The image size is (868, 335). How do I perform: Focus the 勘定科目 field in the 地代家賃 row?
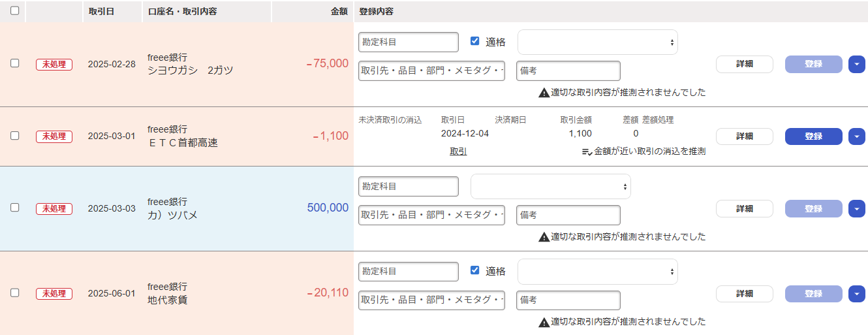(x=408, y=271)
